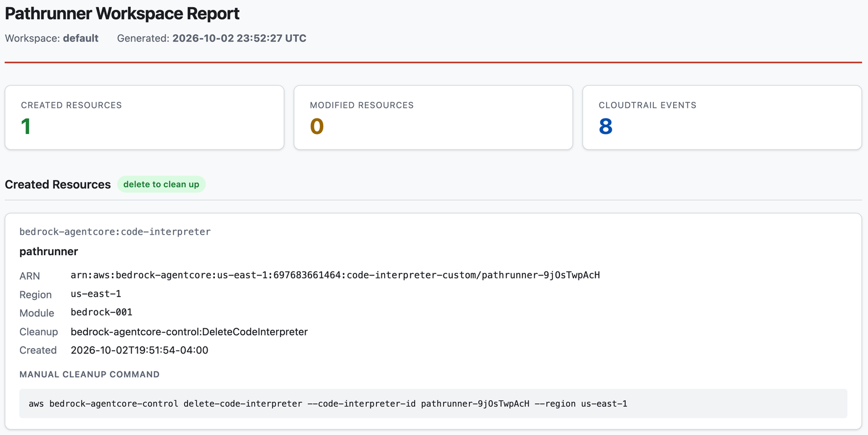
Task: Click the DeleteCodeInterpreter cleanup action value
Action: point(189,332)
